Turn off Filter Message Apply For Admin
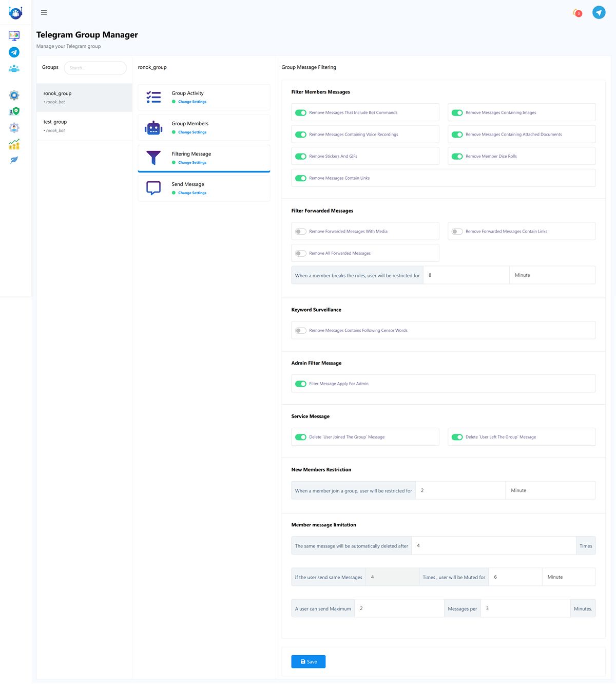Image resolution: width=616 pixels, height=684 pixels. (301, 384)
